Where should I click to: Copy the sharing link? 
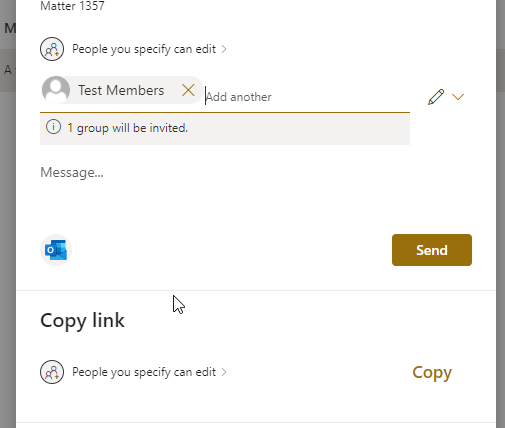click(x=432, y=373)
